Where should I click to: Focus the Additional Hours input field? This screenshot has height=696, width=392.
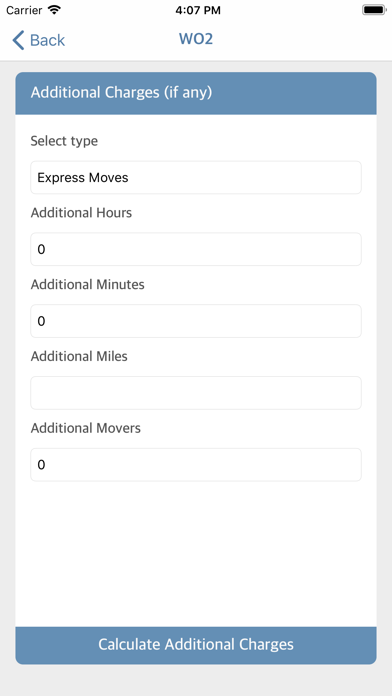[196, 249]
